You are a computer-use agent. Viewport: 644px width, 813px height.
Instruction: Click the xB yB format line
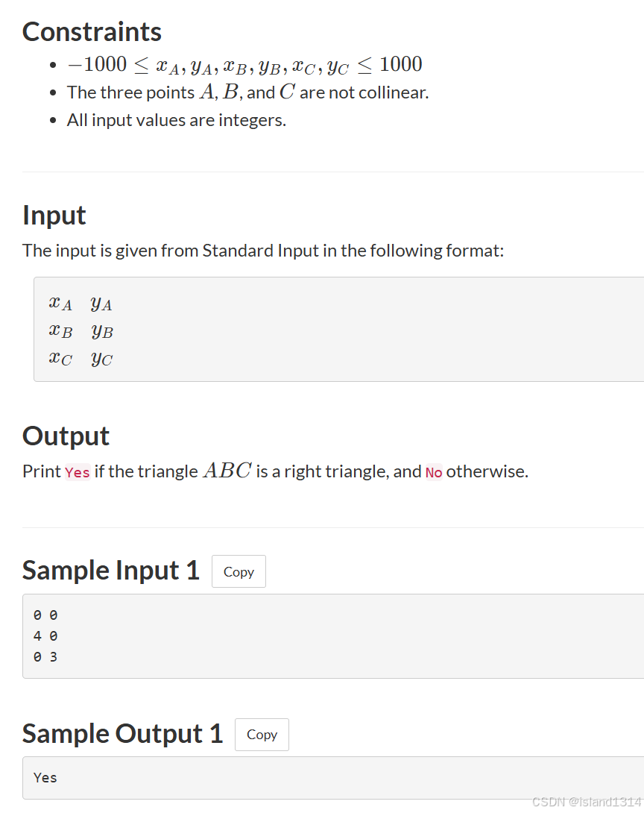click(x=80, y=331)
